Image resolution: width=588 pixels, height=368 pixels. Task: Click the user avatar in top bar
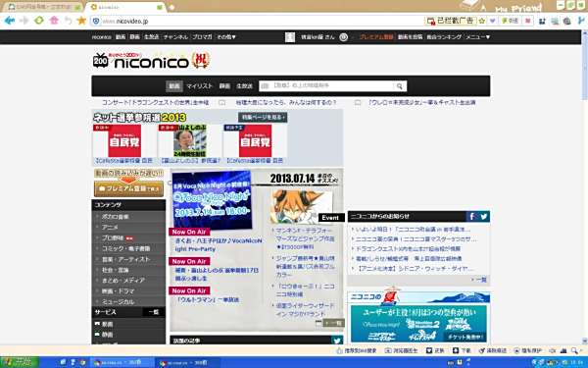tap(290, 37)
